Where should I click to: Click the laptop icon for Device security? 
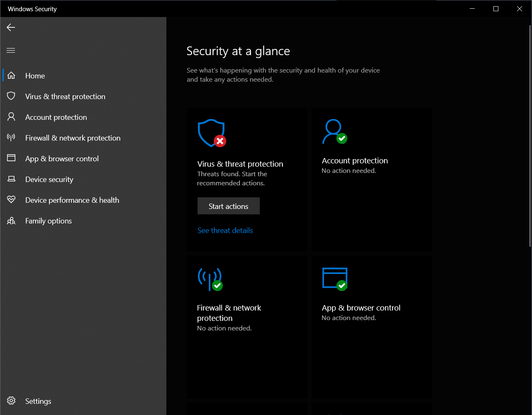(x=11, y=179)
